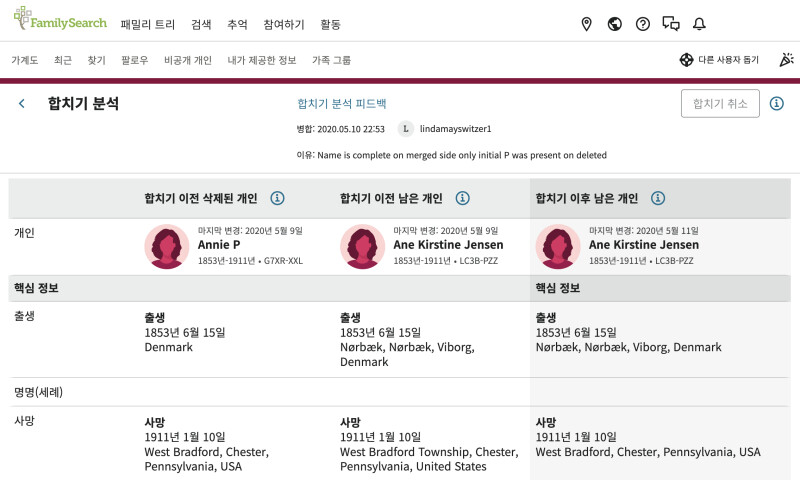Click 'Nørbæk, Nørbæk, Viborg, Denmark' in after-merge column
This screenshot has height=480, width=800.
click(629, 347)
